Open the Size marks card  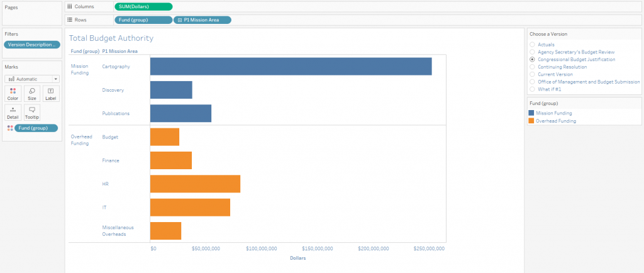point(32,94)
